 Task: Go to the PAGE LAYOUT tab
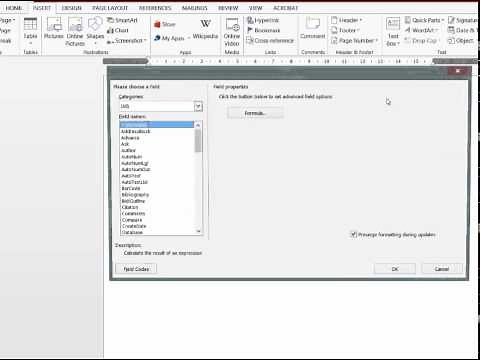pyautogui.click(x=110, y=8)
